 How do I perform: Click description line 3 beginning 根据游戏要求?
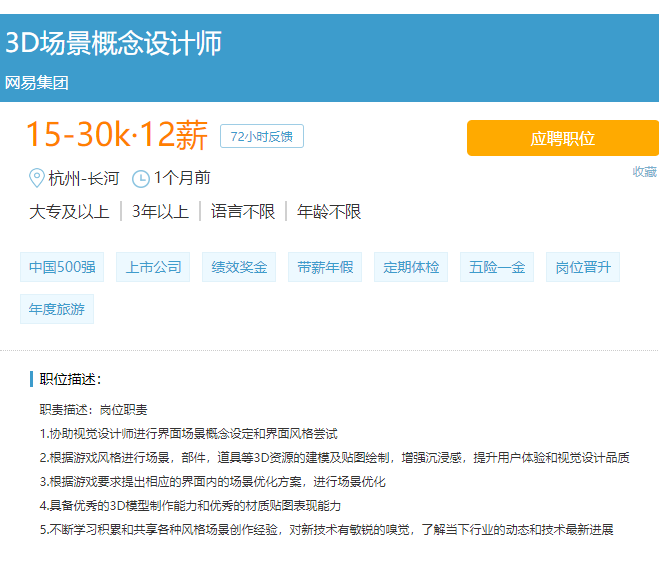pyautogui.click(x=213, y=482)
